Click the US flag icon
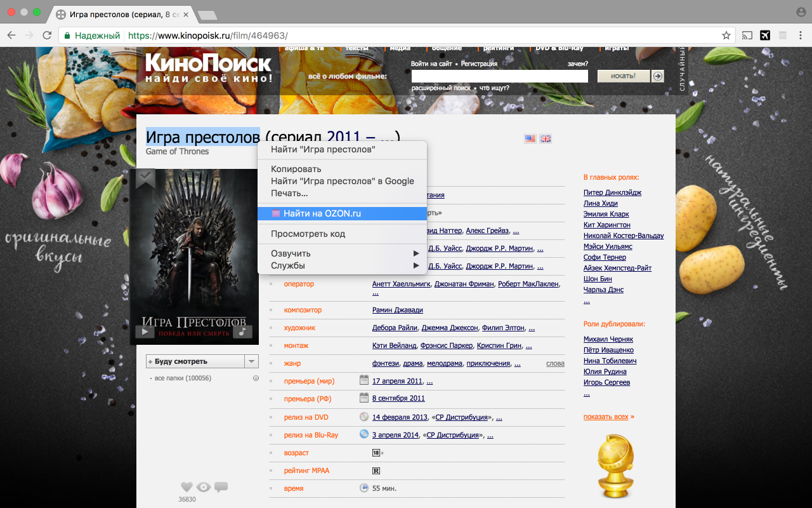 pos(530,139)
